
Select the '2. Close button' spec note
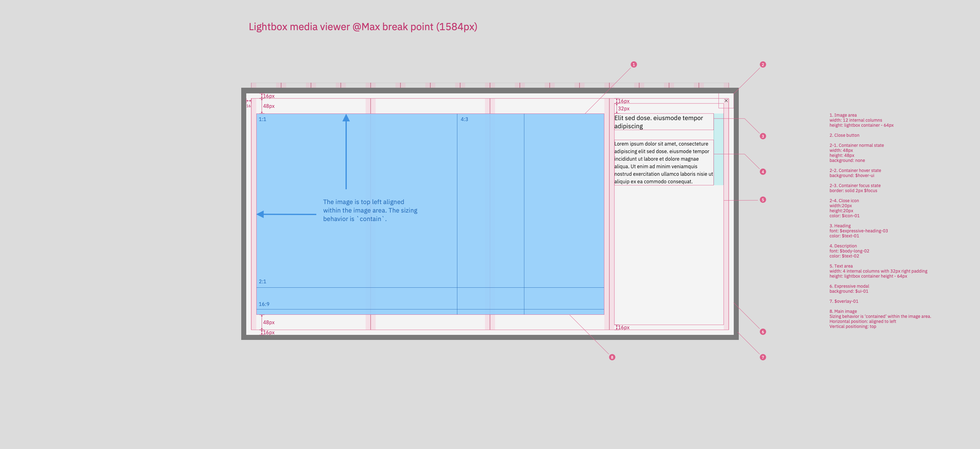844,135
